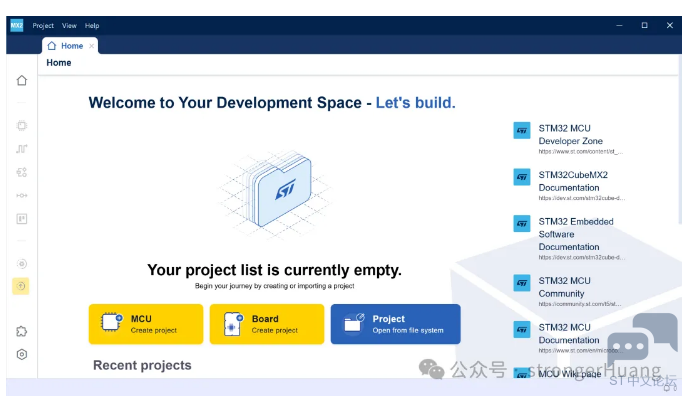Open STM32 MCU Community link
The width and height of the screenshot is (686, 396).
point(564,287)
